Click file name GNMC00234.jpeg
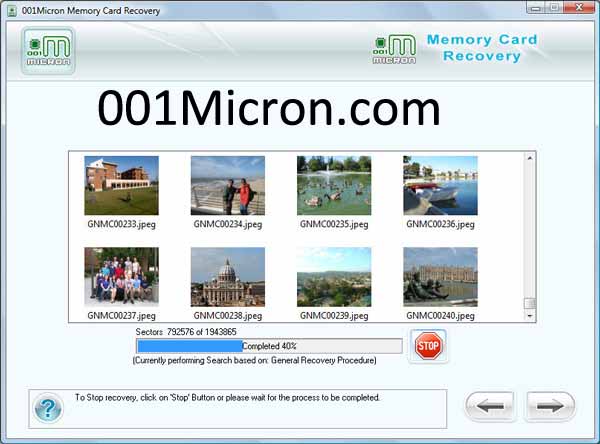The height and width of the screenshot is (444, 600). click(228, 224)
